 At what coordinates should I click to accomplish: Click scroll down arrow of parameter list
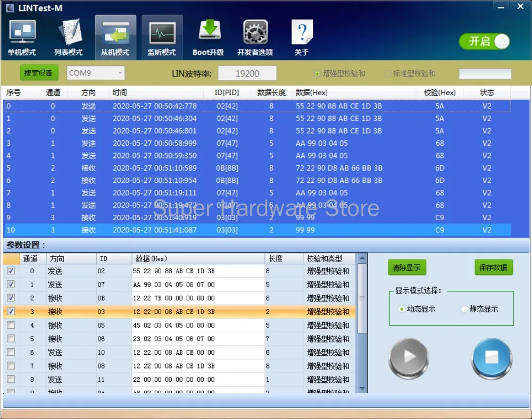coord(362,389)
